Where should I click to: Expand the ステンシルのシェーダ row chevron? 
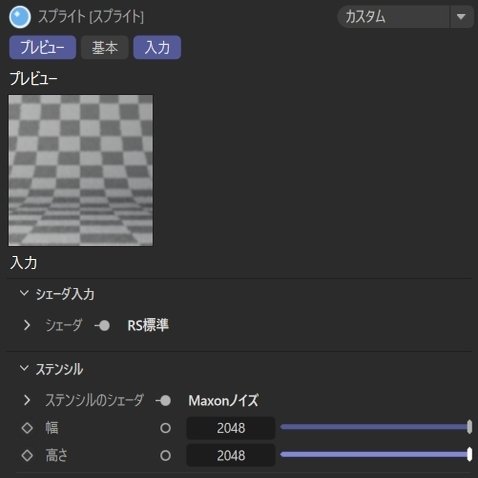[x=27, y=400]
